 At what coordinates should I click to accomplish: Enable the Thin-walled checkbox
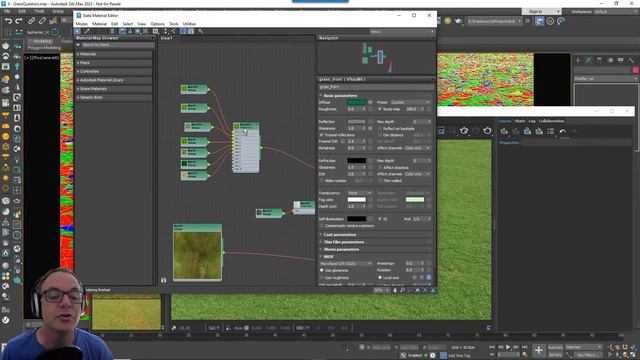(380, 180)
